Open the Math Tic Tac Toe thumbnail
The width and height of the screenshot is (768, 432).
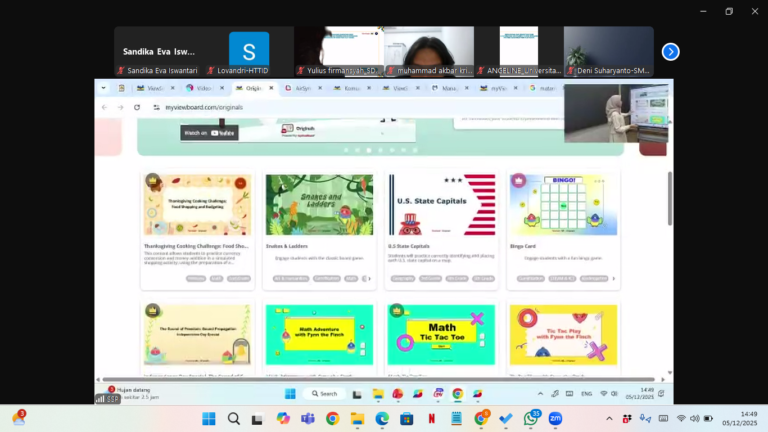click(x=441, y=335)
